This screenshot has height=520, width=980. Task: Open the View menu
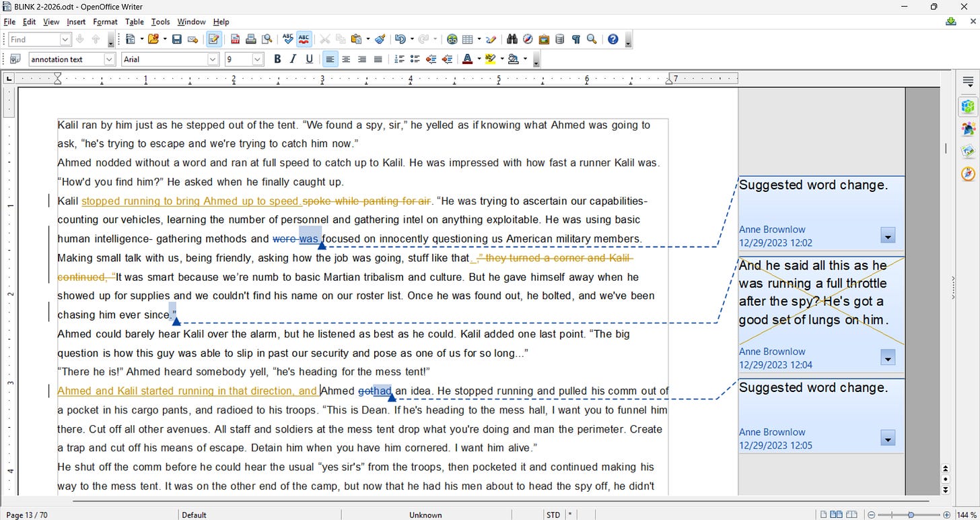[51, 22]
